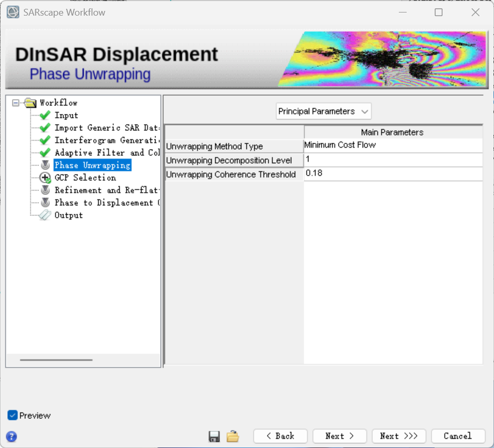Viewport: 494px width, 448px height.
Task: Select the Refinement and Re-flattening step
Action: [107, 190]
